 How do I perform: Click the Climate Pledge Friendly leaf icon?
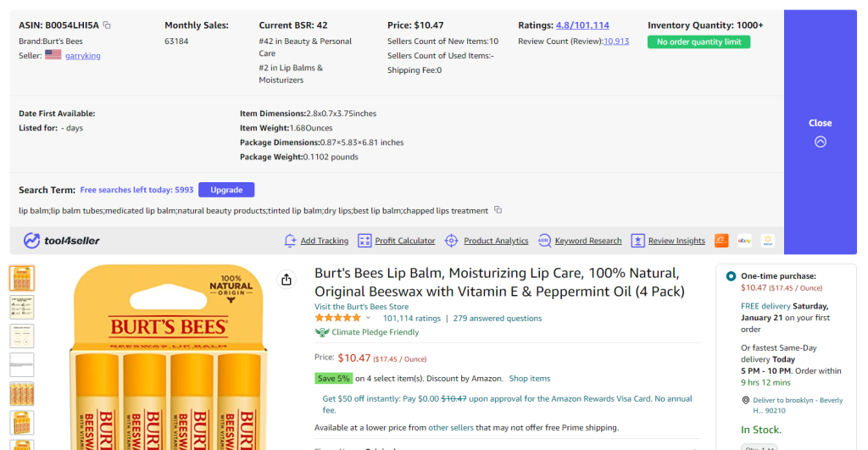[x=321, y=332]
